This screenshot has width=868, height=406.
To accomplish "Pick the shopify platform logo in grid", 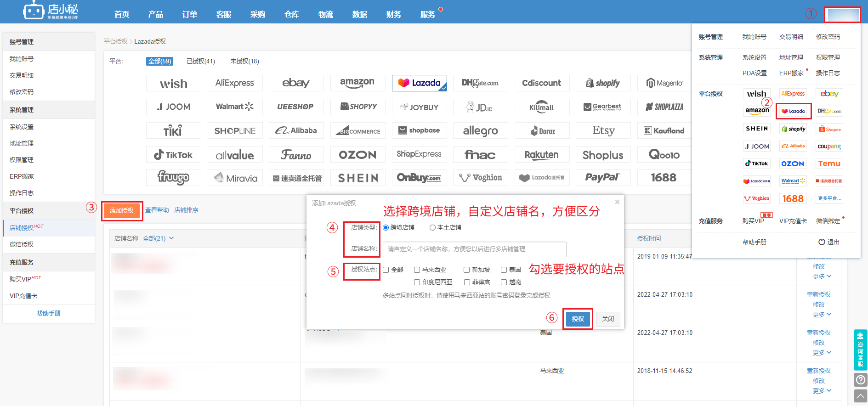I will [x=603, y=83].
